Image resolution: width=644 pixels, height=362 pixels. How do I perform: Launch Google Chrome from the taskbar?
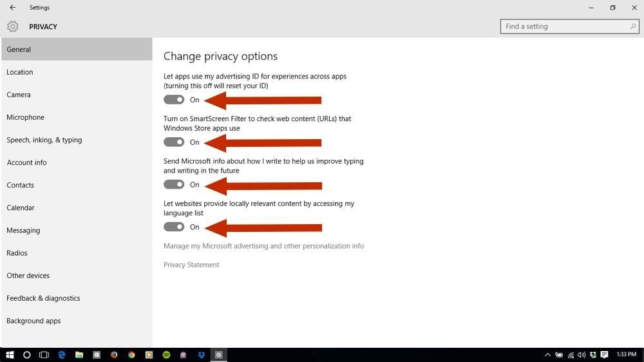(x=131, y=355)
